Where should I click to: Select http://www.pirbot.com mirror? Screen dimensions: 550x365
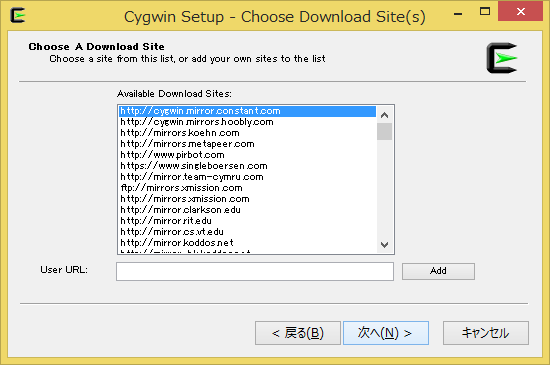pos(247,155)
